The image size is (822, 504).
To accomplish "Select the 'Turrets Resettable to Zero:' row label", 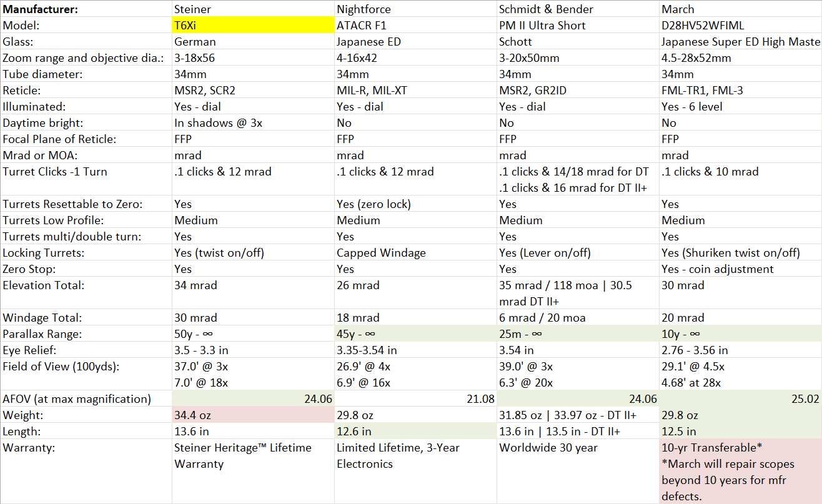I will 86,204.
